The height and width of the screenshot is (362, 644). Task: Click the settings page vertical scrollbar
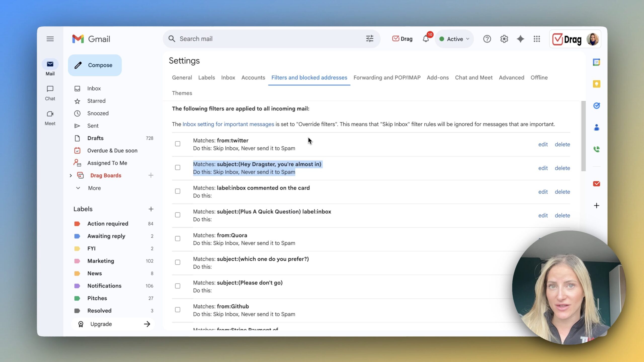[x=583, y=136]
